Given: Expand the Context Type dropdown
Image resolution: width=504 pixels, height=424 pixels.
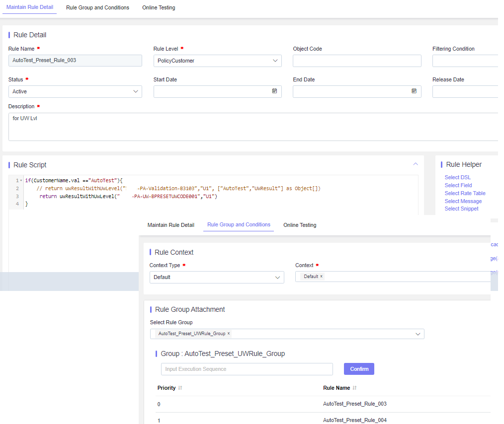Looking at the screenshot, I should pos(217,278).
